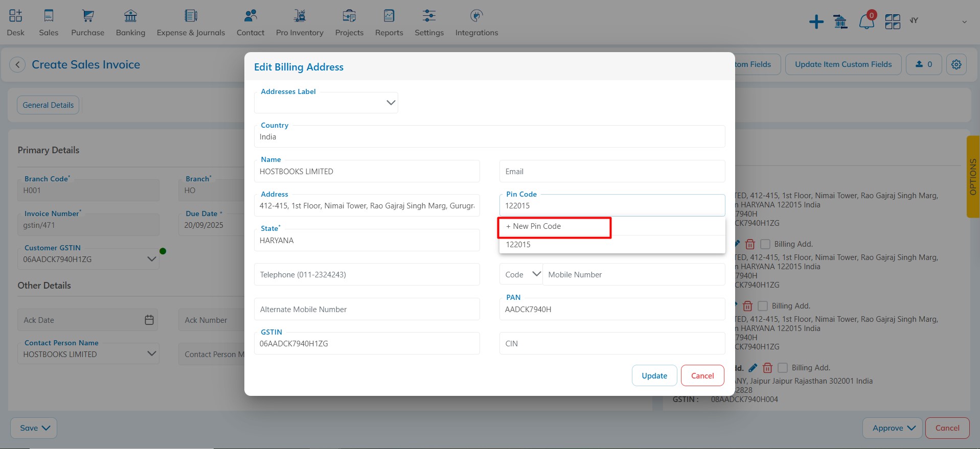Tick the Billing Add. checkbox above Jaipur address
Viewport: 980px width, 449px height.
(x=783, y=368)
